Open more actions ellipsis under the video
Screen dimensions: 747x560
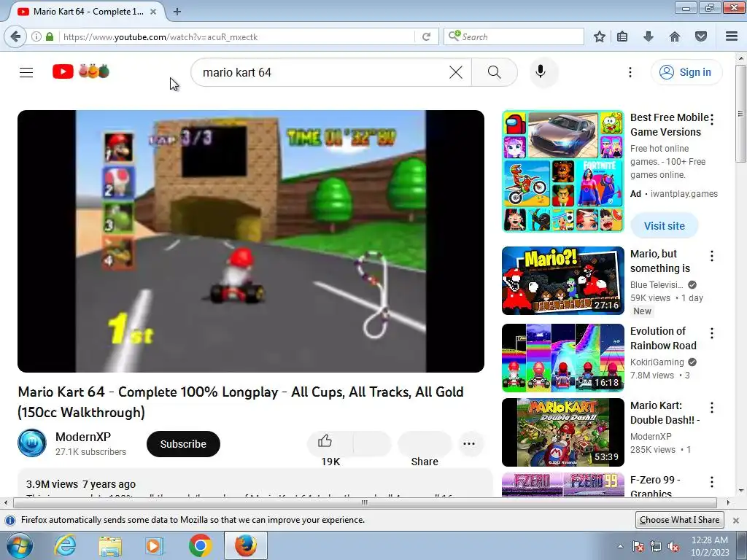pos(469,443)
